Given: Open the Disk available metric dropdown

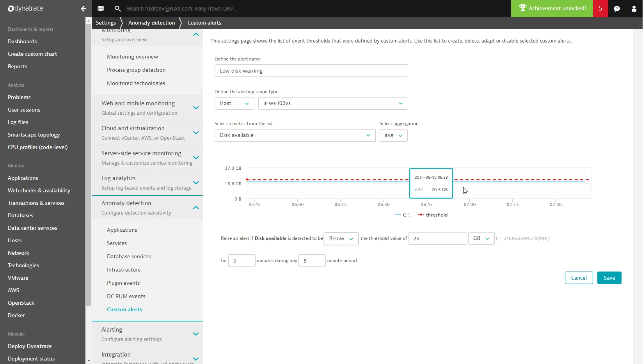Looking at the screenshot, I should [x=295, y=135].
